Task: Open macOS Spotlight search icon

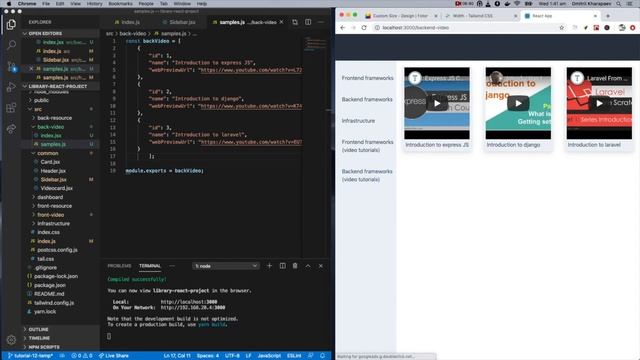Action: click(619, 4)
